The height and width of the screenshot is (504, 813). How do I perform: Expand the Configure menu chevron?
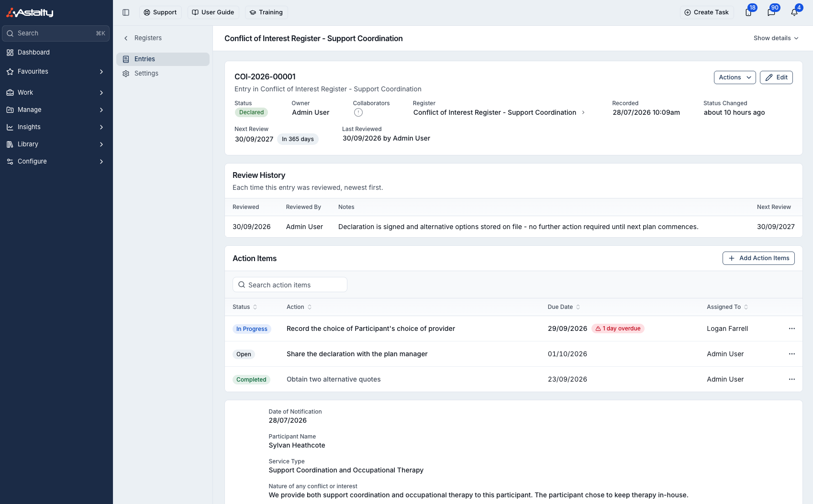click(x=101, y=162)
